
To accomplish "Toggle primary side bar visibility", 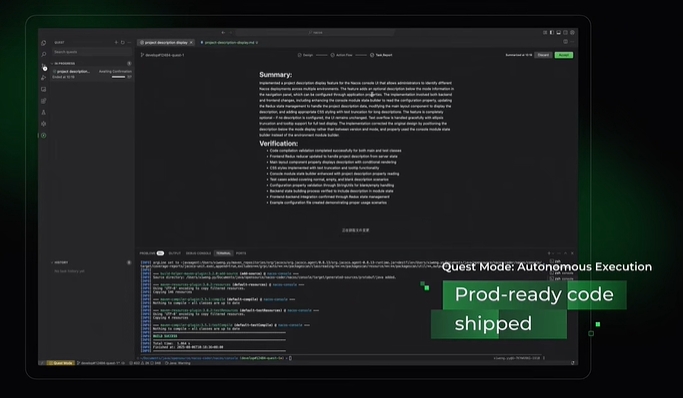I will tap(551, 33).
